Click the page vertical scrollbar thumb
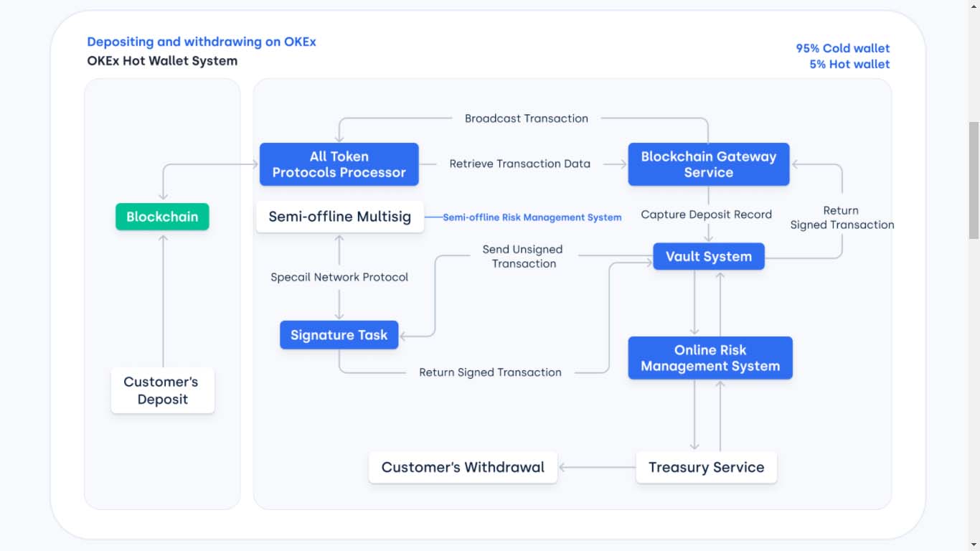Image resolution: width=980 pixels, height=551 pixels. pyautogui.click(x=974, y=180)
